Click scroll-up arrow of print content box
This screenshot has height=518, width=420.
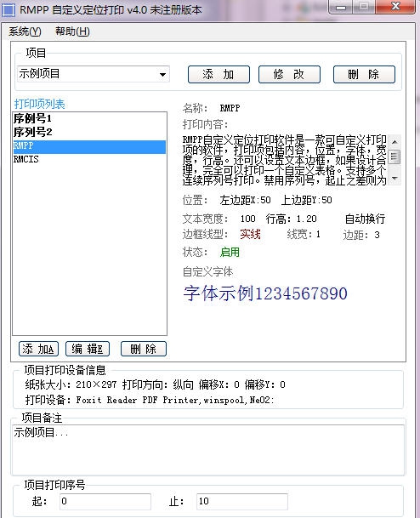tap(394, 142)
